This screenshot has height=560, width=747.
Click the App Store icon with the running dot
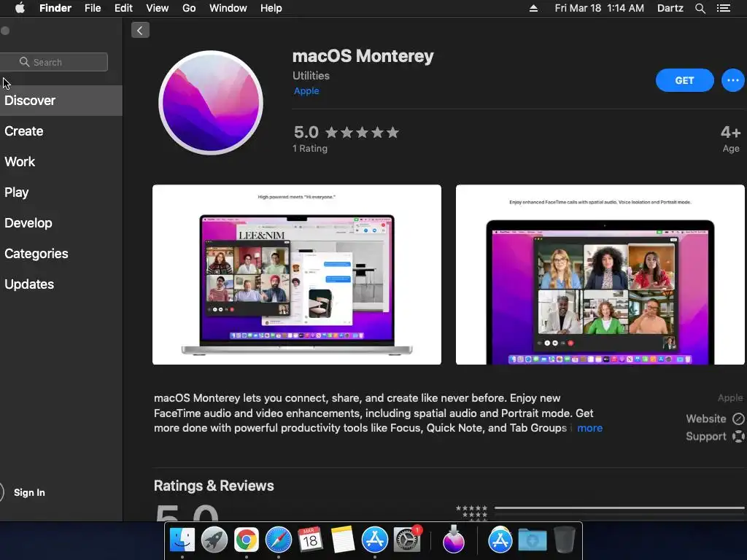(x=375, y=540)
